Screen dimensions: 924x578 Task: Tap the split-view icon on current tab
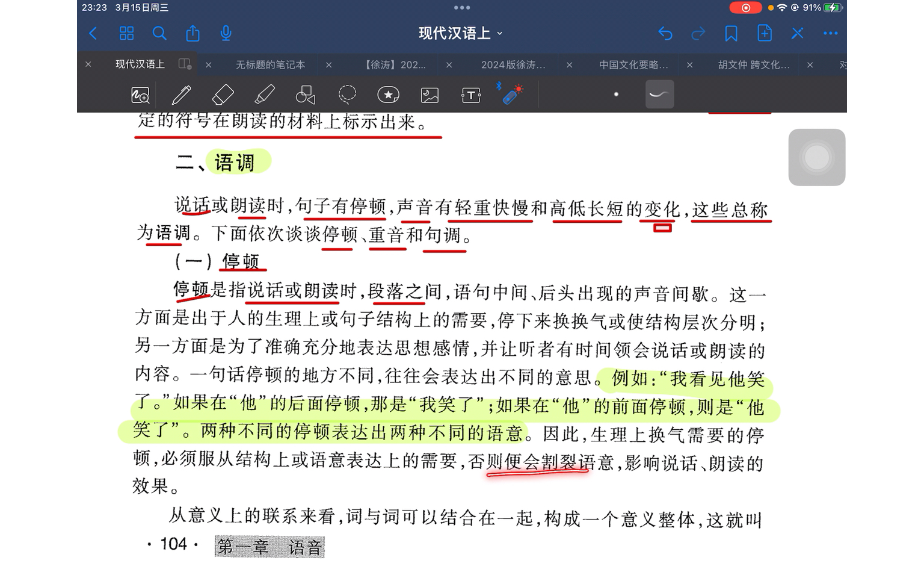pos(185,64)
